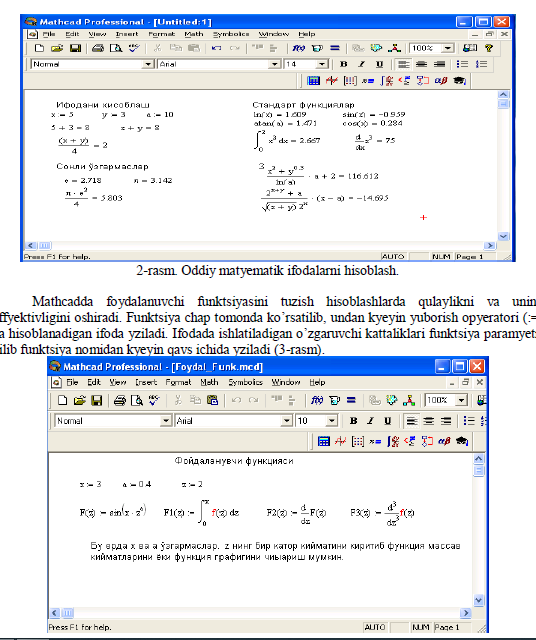This screenshot has height=640, width=536.
Task: Toggle Bold in Foydal_Funk window
Action: (x=354, y=421)
